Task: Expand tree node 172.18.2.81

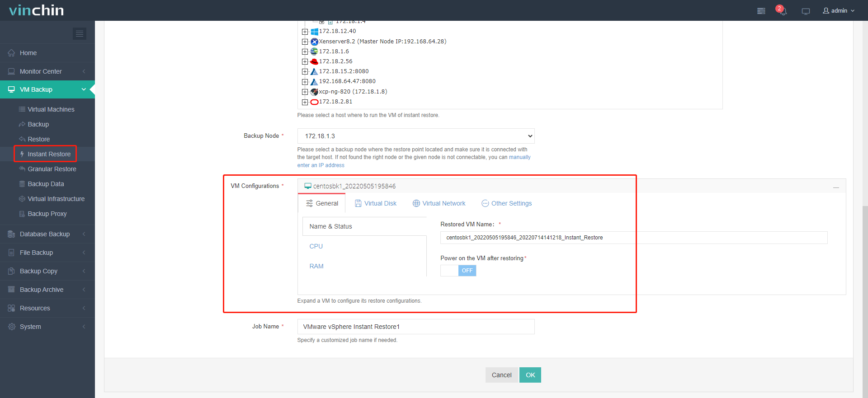Action: click(x=305, y=102)
